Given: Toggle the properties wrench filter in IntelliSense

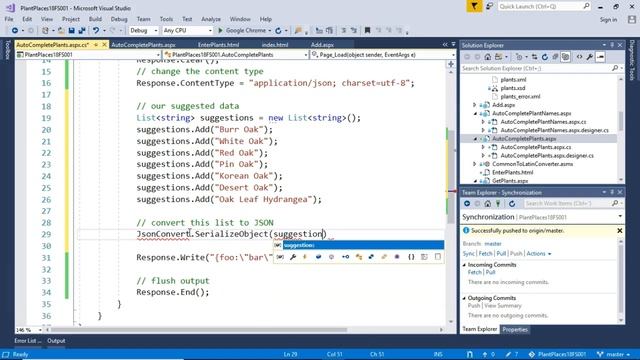Looking at the screenshot, I should click(293, 257).
